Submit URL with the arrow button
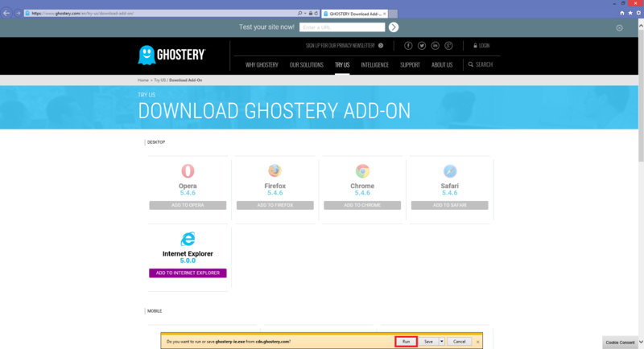Image resolution: width=644 pixels, height=349 pixels. (x=394, y=27)
